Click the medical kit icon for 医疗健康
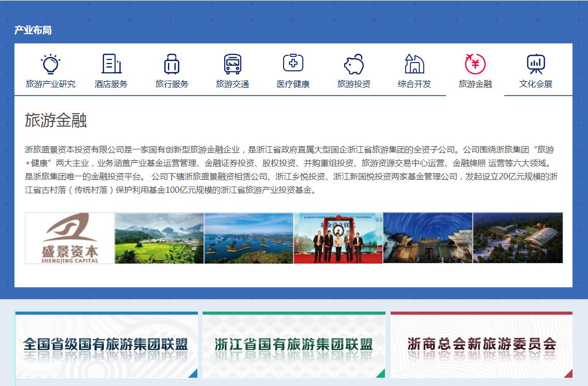The height and width of the screenshot is (386, 588). click(293, 64)
